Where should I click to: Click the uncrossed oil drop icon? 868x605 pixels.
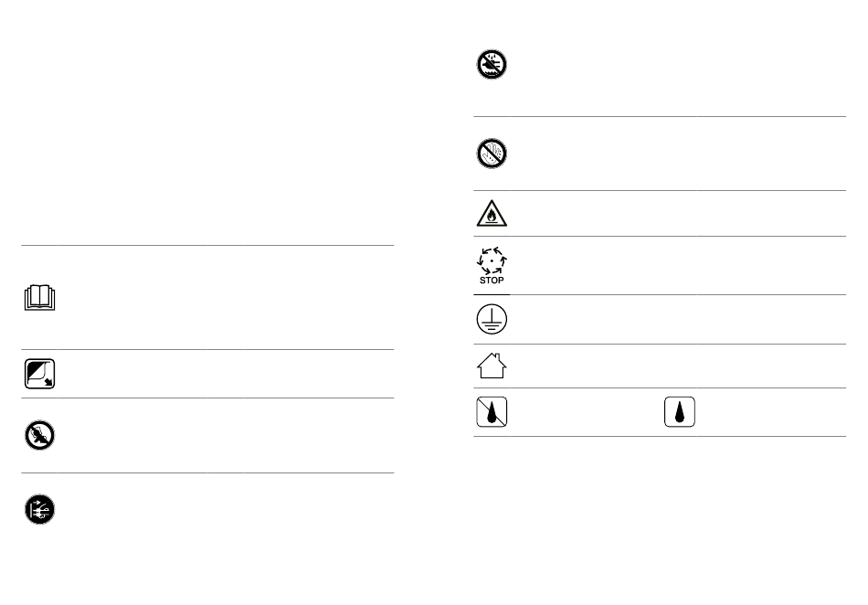(x=679, y=412)
